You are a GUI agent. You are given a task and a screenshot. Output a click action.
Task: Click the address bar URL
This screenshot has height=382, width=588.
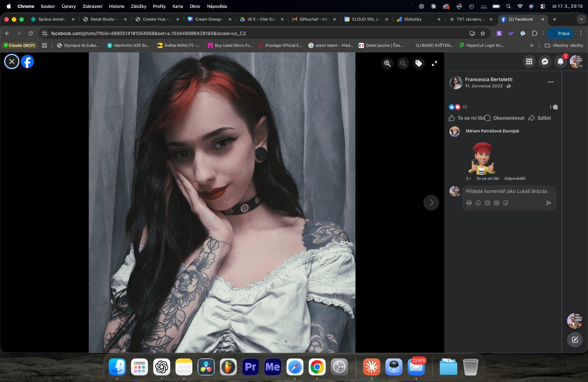pyautogui.click(x=148, y=33)
